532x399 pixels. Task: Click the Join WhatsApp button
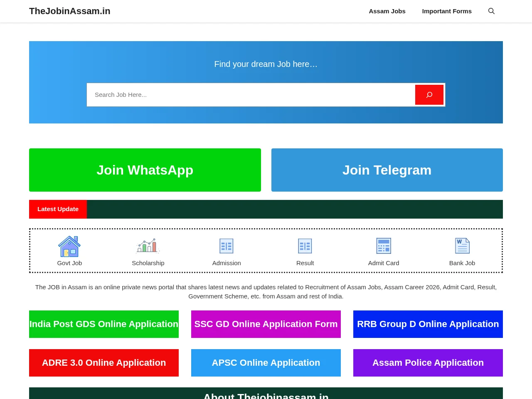145,170
